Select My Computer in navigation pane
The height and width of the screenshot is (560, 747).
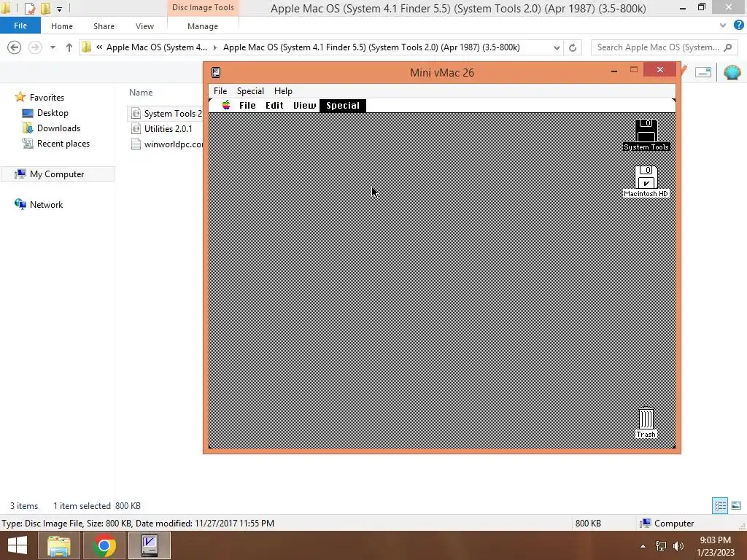57,174
